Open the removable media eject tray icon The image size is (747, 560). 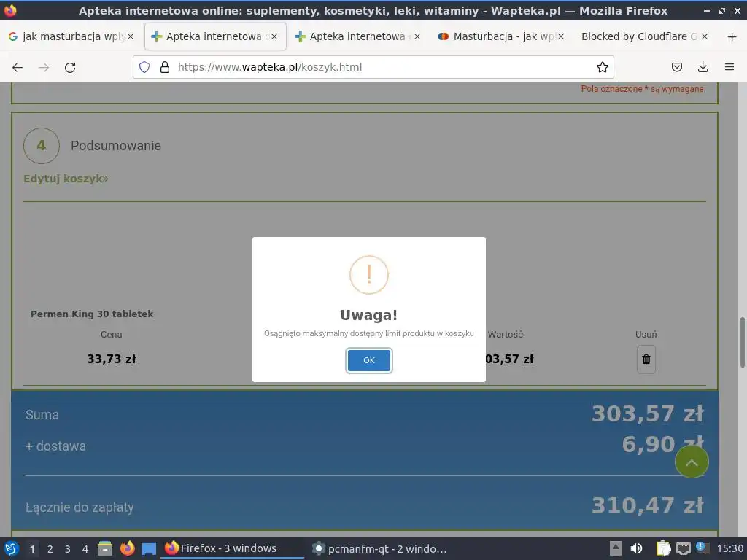point(616,548)
